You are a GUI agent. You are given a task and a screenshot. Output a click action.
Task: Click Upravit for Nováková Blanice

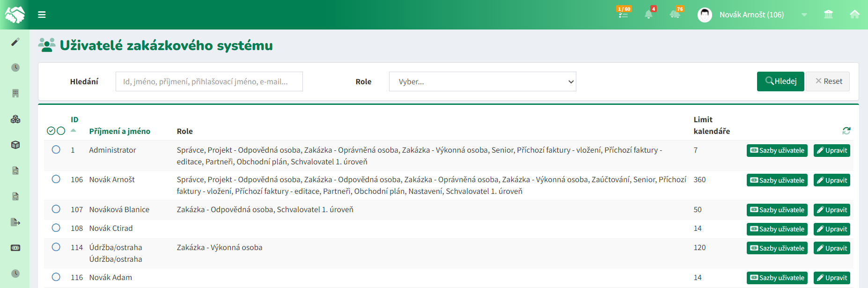click(831, 210)
